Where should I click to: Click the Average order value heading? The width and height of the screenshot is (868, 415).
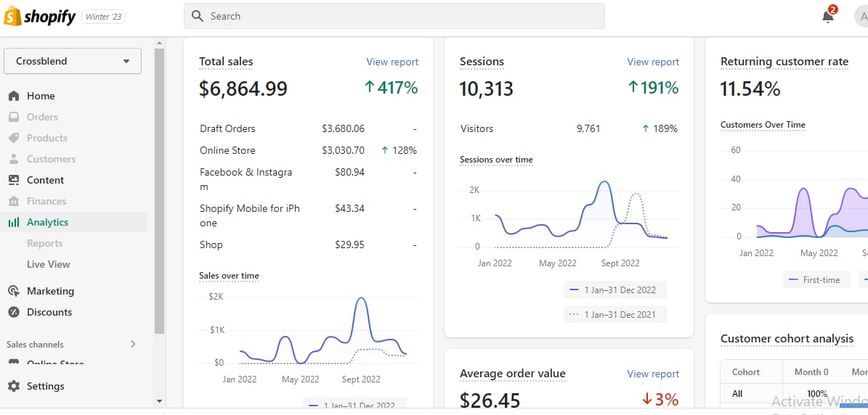click(x=513, y=374)
